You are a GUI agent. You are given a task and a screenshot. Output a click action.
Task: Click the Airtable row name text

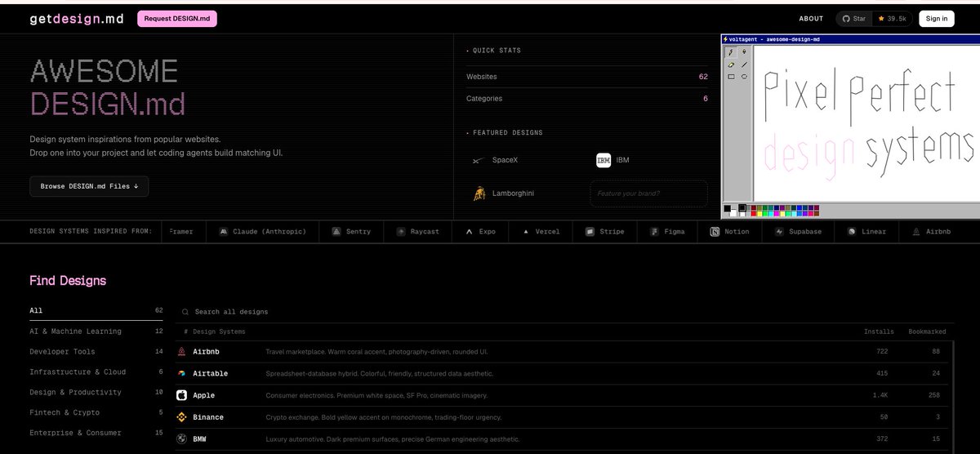point(210,373)
